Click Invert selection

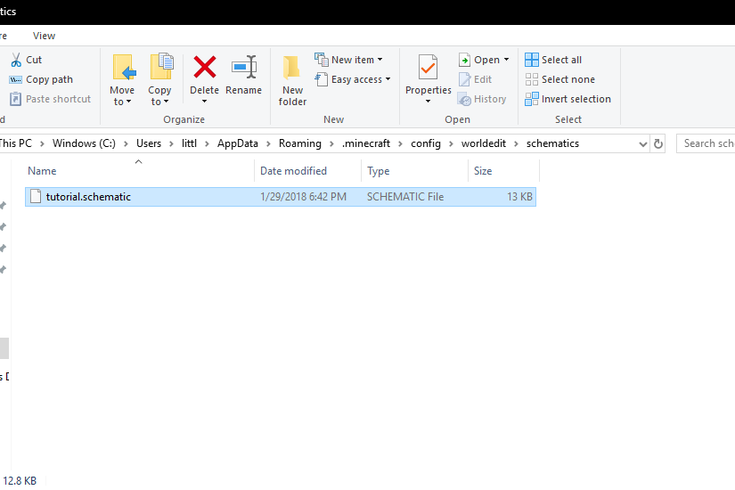(575, 99)
